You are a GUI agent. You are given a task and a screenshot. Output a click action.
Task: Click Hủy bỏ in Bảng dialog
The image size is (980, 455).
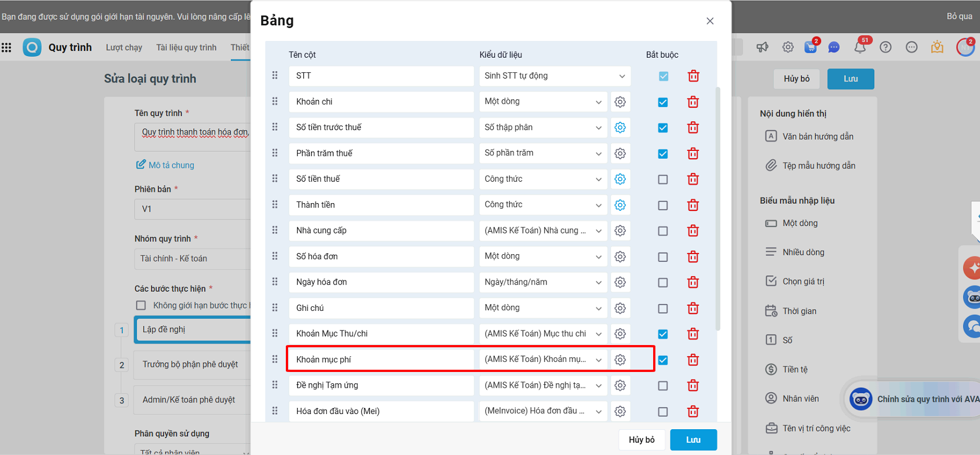[x=641, y=440]
